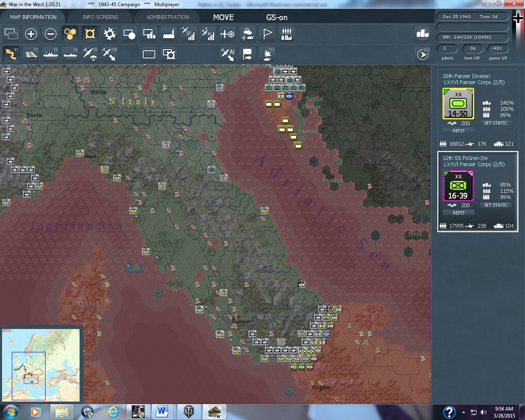
Task: Show the air target crosshair overlay
Action: 228,34
